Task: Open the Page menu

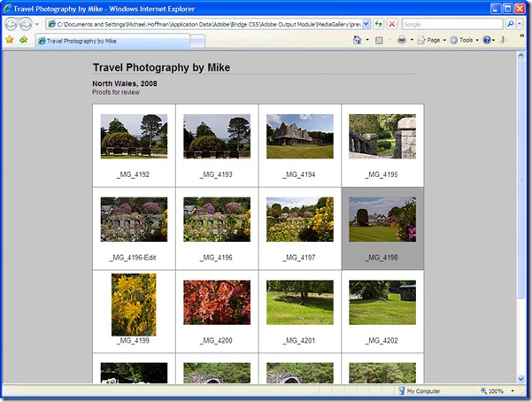Action: pyautogui.click(x=432, y=40)
